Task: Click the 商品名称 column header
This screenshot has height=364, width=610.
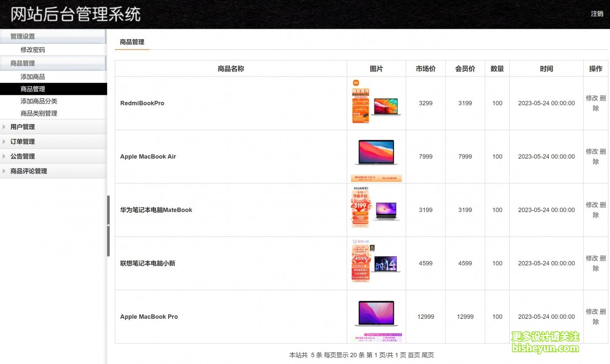Action: coord(231,69)
